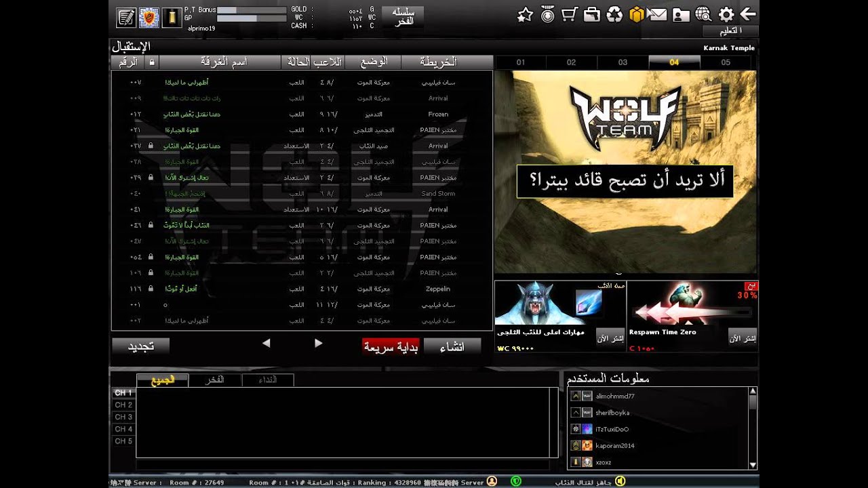Sort rooms by the status column header
This screenshot has height=488, width=868.
pyautogui.click(x=296, y=62)
